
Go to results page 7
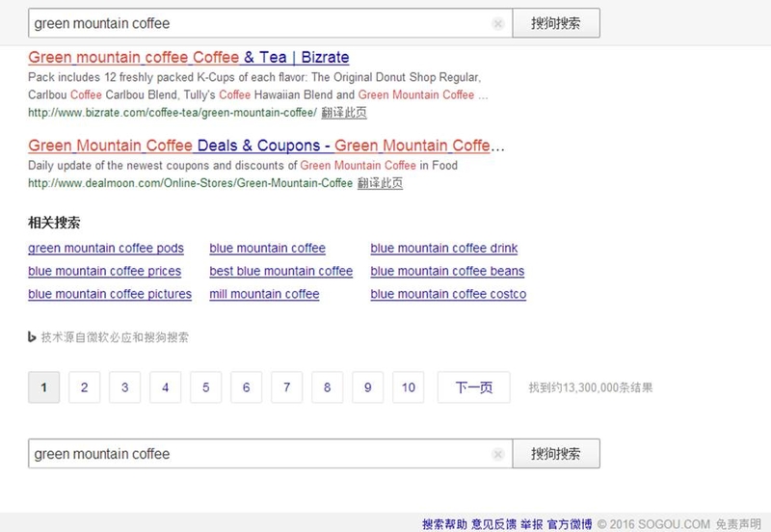[286, 387]
